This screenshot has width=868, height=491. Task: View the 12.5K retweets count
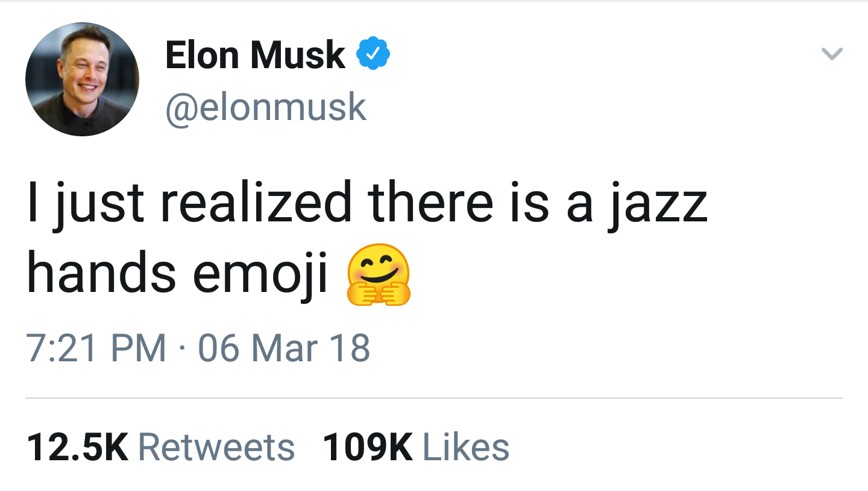pos(77,448)
